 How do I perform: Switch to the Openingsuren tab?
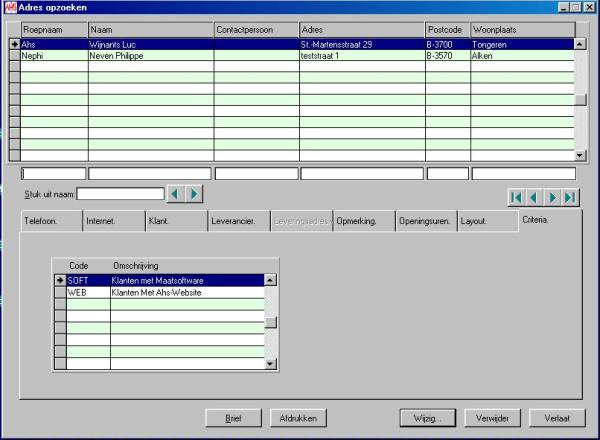pyautogui.click(x=426, y=221)
